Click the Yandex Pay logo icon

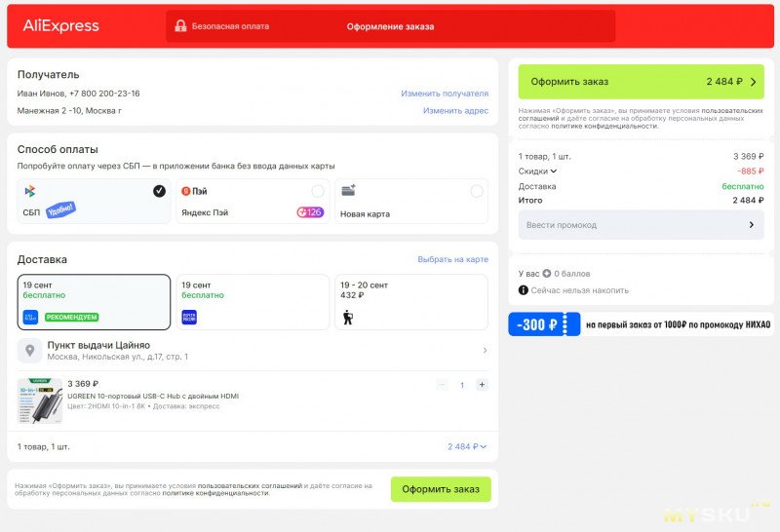point(185,191)
